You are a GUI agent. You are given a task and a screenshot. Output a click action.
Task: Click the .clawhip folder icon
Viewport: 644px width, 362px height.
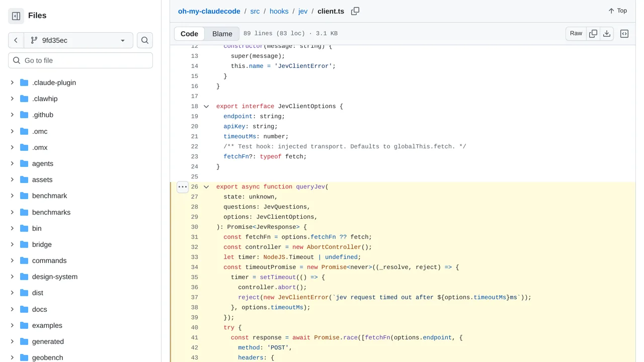pos(24,99)
